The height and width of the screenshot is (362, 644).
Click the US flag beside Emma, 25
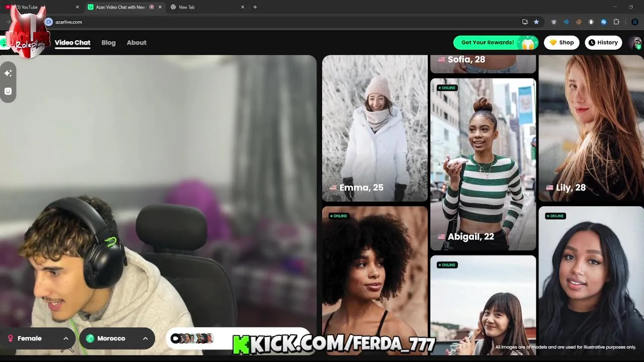click(333, 188)
